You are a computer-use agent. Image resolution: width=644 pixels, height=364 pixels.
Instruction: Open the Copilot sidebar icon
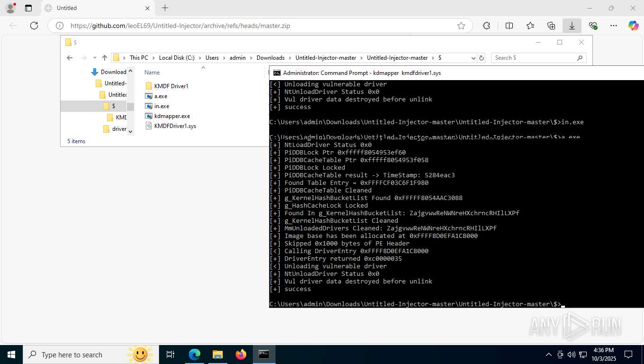(x=634, y=26)
